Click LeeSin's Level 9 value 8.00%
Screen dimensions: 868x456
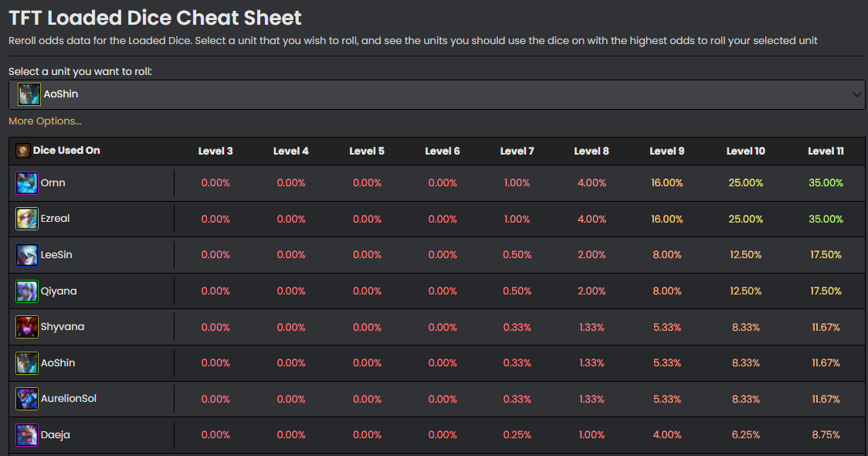tap(667, 255)
